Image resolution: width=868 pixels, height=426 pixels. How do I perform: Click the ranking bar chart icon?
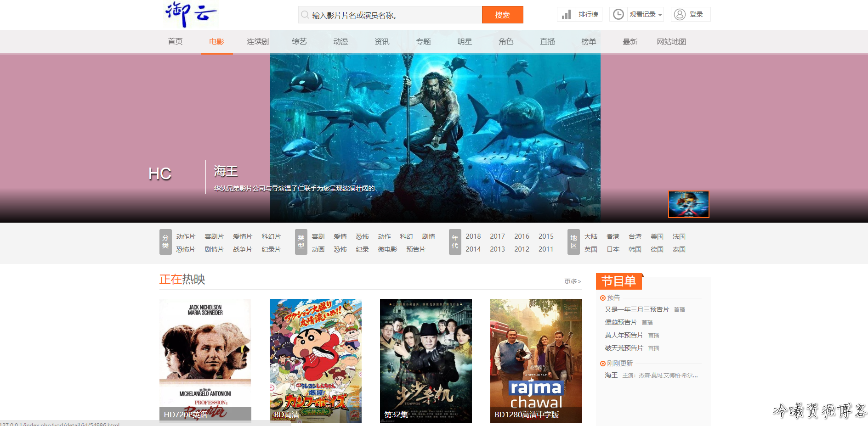click(x=567, y=15)
